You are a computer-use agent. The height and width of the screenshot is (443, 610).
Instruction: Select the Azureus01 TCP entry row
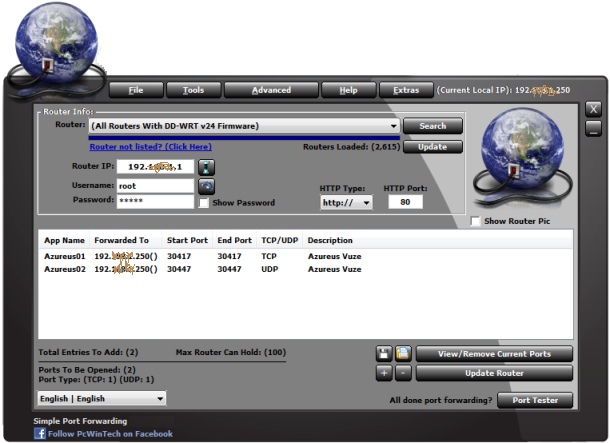click(200, 256)
